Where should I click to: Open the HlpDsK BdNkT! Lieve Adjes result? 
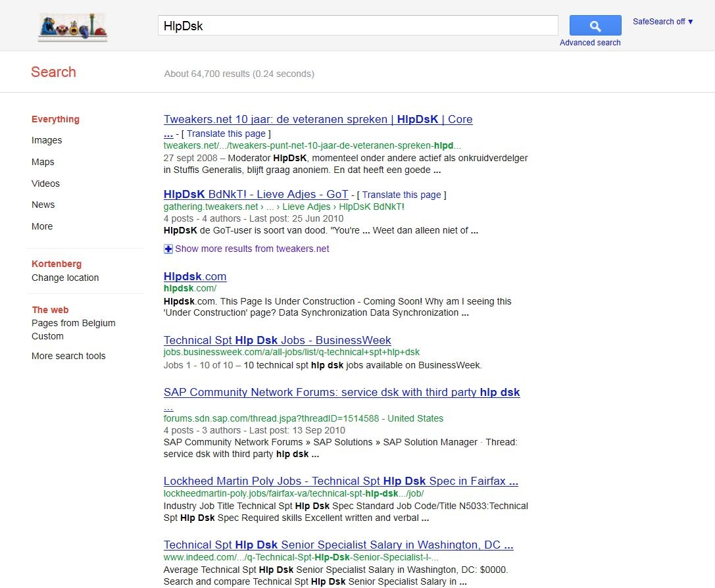(x=256, y=194)
